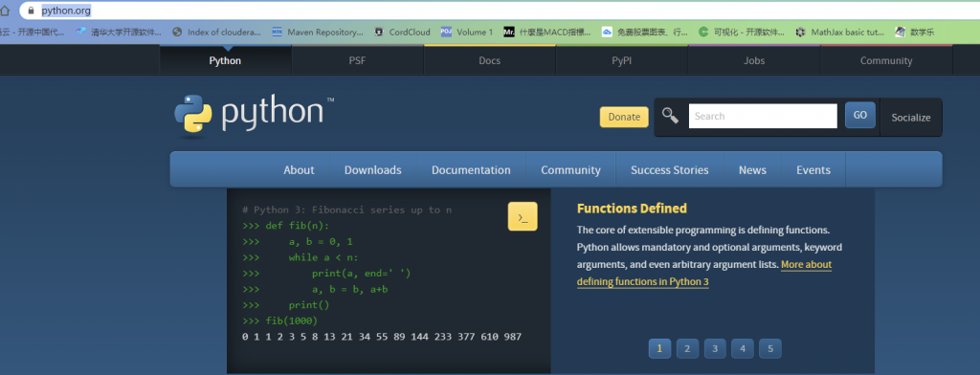Open the News navigation menu
This screenshot has height=375, width=980.
[752, 170]
